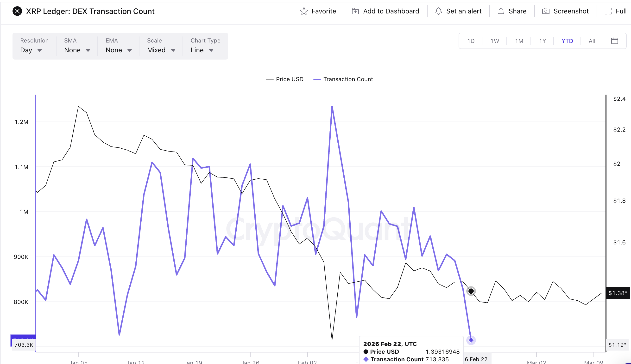Open the Resolution dropdown showing Day
The image size is (631, 364).
tap(31, 50)
